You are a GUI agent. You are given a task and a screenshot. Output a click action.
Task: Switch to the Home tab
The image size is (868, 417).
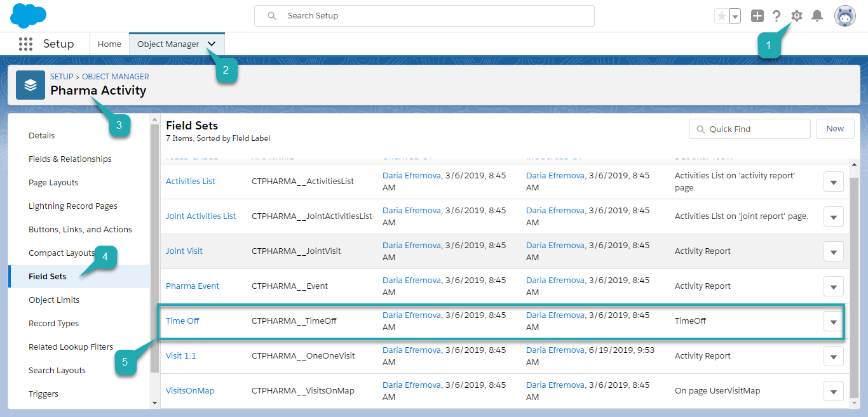point(109,44)
